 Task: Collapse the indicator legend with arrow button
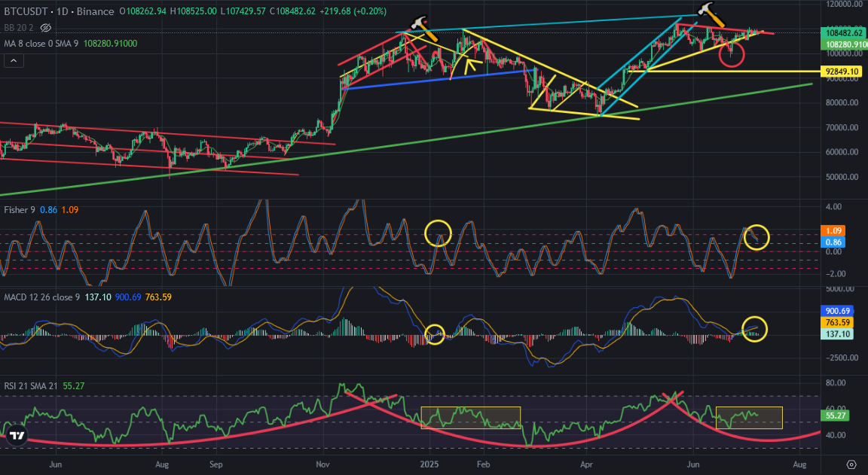(x=14, y=61)
